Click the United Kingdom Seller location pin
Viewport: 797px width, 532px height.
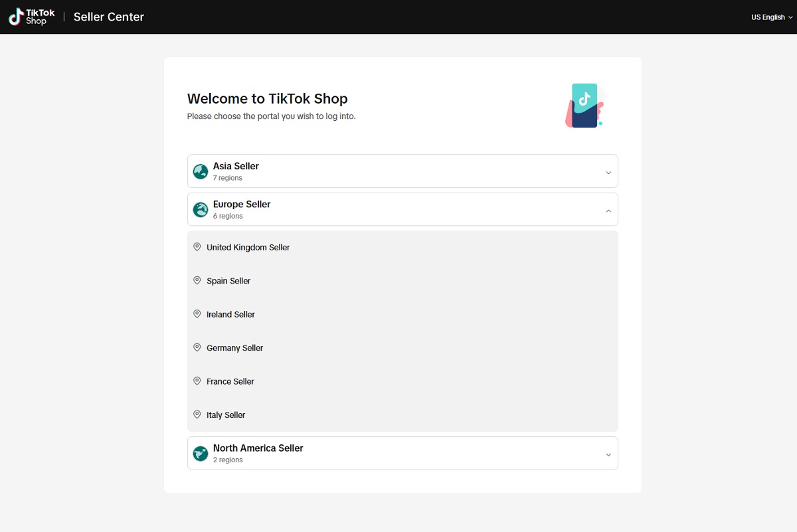click(x=197, y=247)
